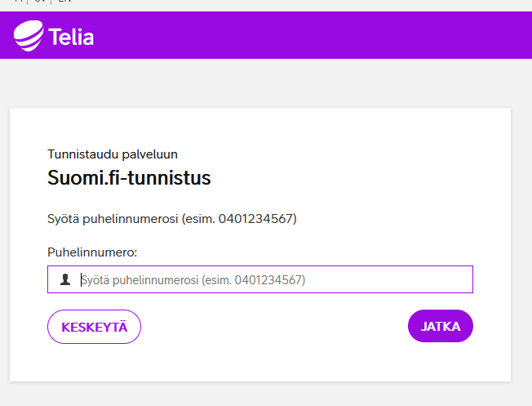
Task: Click the blank white area between the two buttons
Action: (273, 327)
